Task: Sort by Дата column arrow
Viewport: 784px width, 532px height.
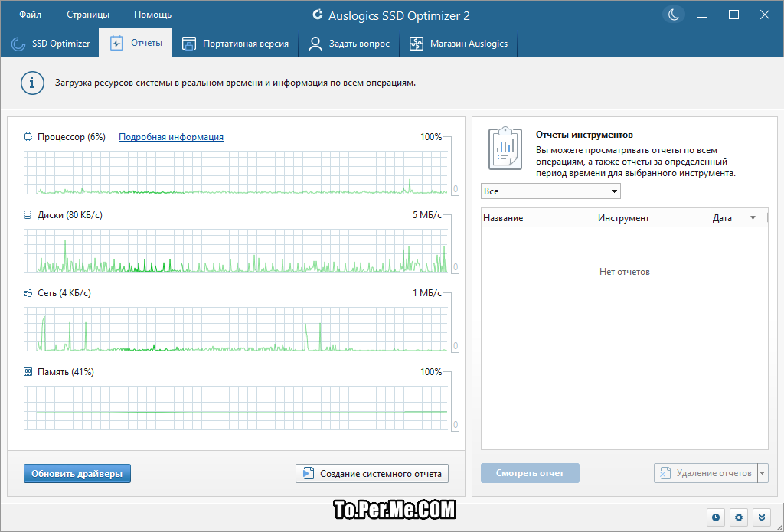Action: pyautogui.click(x=753, y=218)
